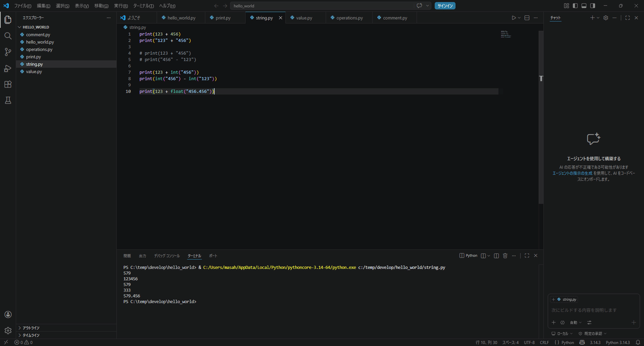
Task: Click the エージェントの指示の生成 link
Action: pyautogui.click(x=573, y=173)
